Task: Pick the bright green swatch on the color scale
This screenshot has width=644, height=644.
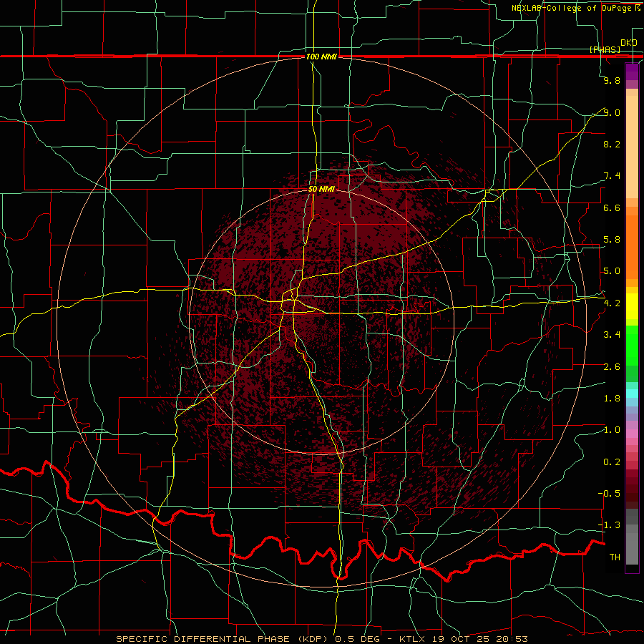Action: (x=632, y=345)
